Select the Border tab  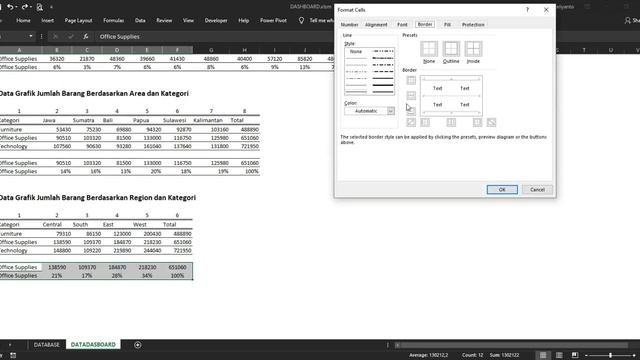coord(424,24)
